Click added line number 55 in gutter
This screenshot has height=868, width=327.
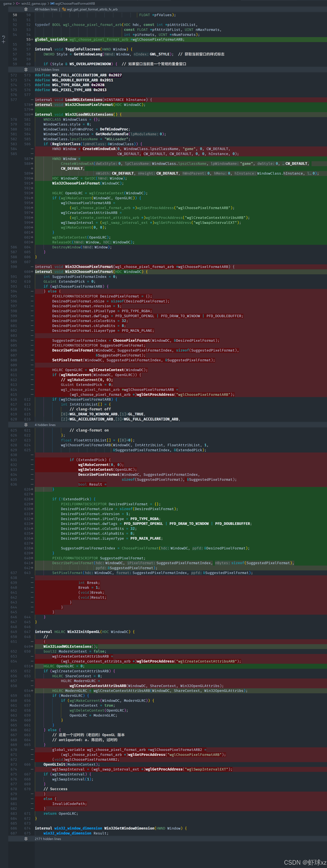coord(29,39)
